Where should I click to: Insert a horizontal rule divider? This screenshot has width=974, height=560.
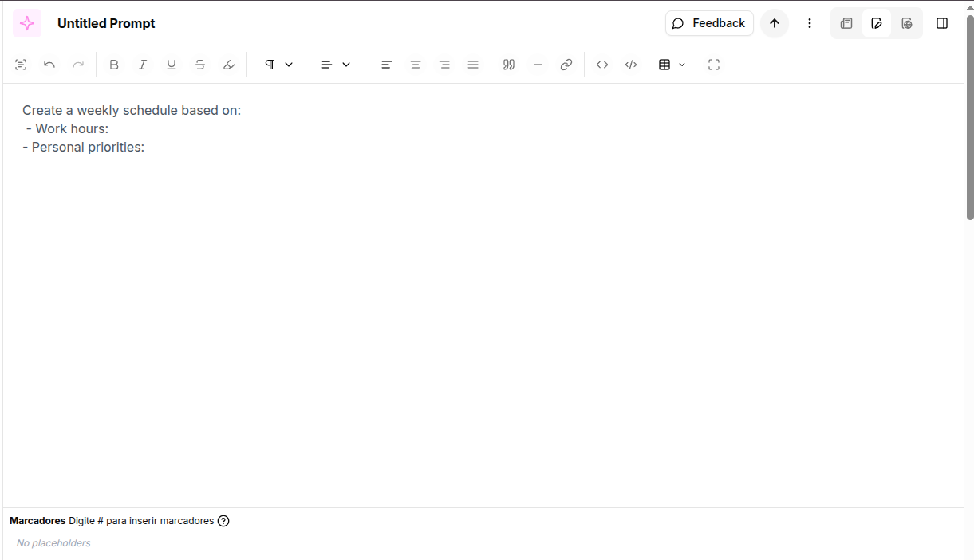pos(538,65)
